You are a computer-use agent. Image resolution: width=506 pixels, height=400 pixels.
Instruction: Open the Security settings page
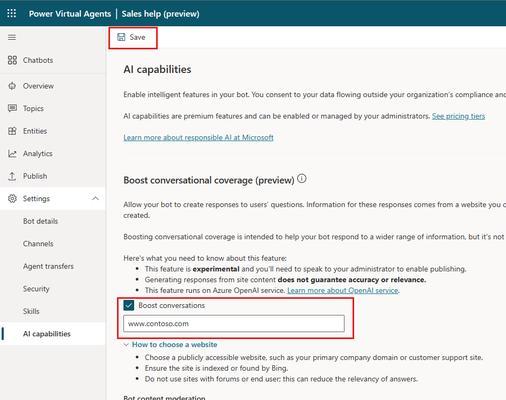click(36, 289)
